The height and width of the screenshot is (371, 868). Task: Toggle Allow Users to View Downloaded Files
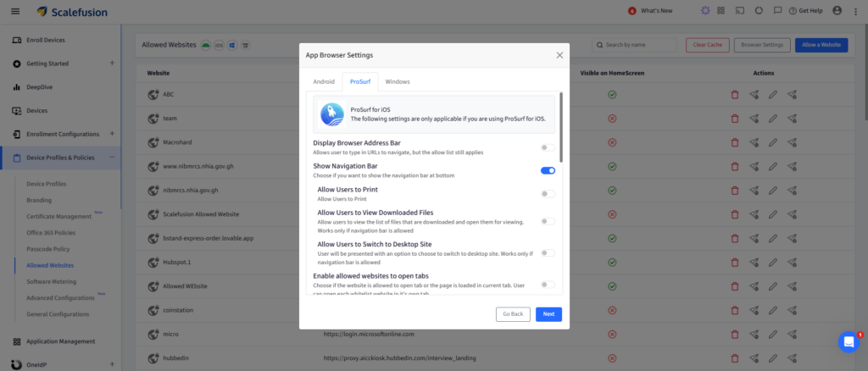tap(548, 221)
